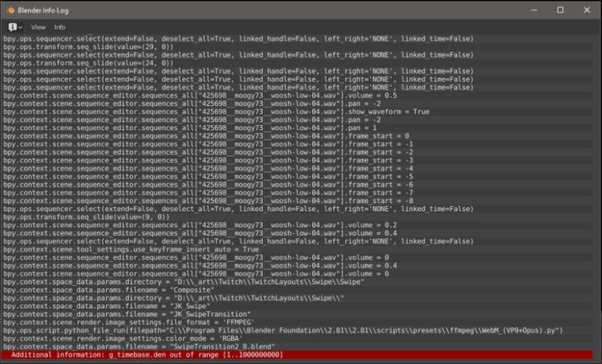Minimize the Blender Info Log window
The height and width of the screenshot is (364, 602).
534,10
